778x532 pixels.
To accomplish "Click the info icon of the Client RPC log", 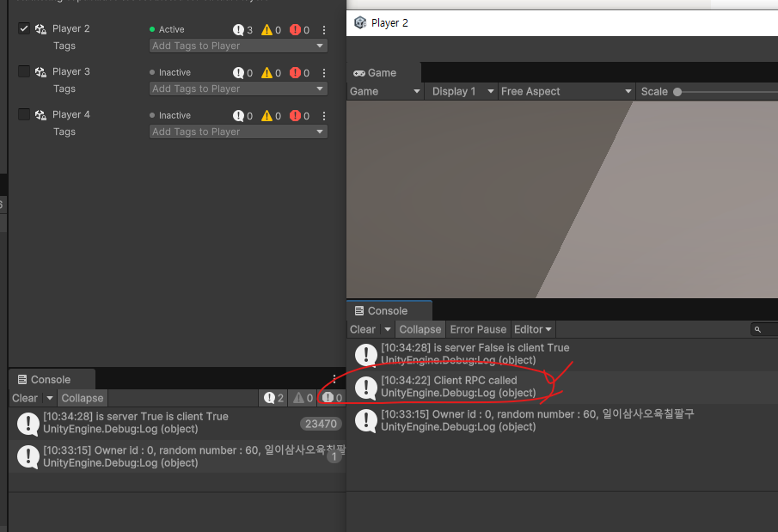I will [366, 388].
